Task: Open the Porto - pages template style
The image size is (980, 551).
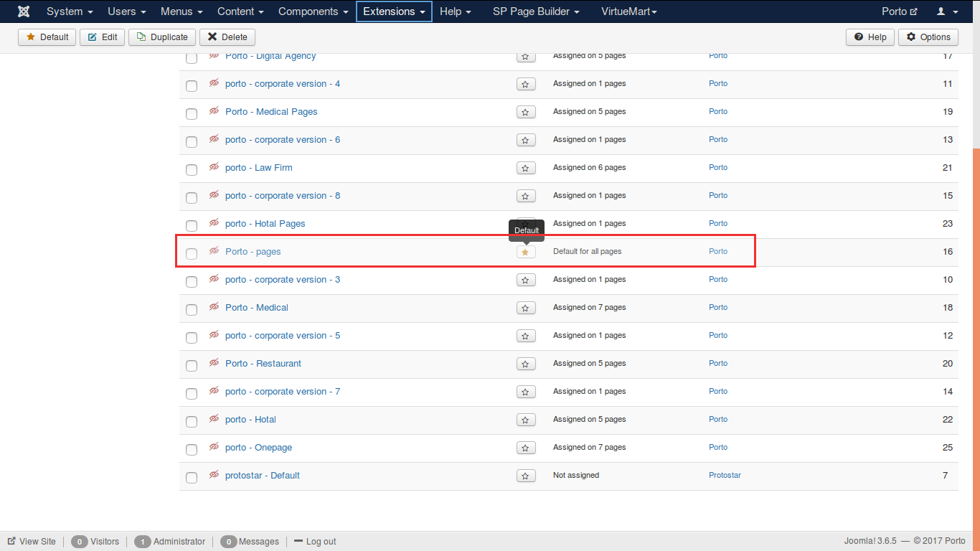Action: 253,252
